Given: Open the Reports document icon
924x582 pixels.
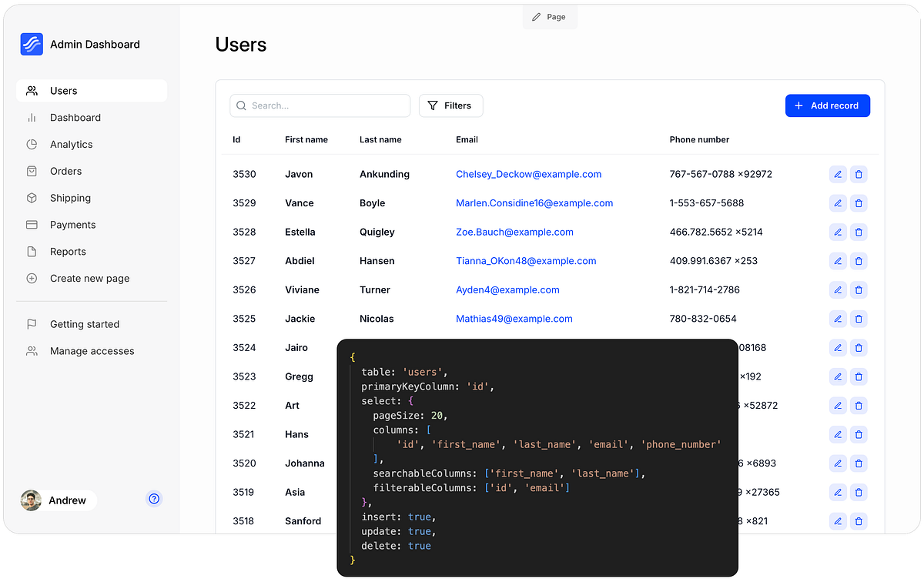Looking at the screenshot, I should (x=32, y=251).
